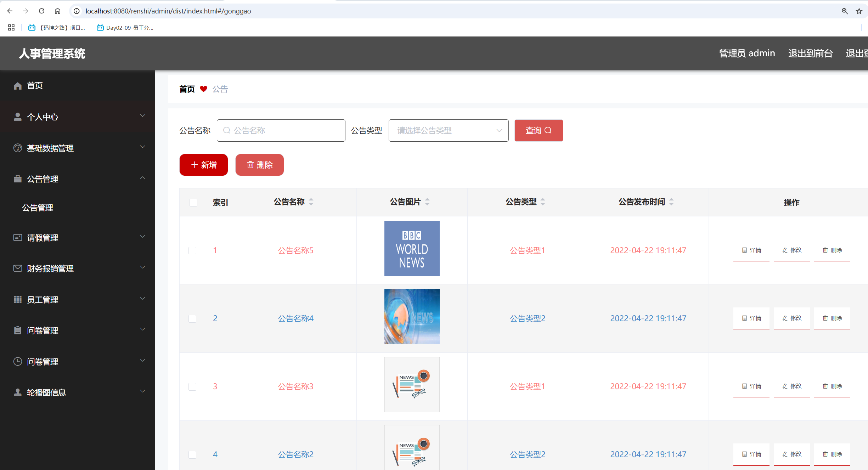Sort by 公告名称 column arrows
This screenshot has height=470, width=868.
(x=311, y=202)
